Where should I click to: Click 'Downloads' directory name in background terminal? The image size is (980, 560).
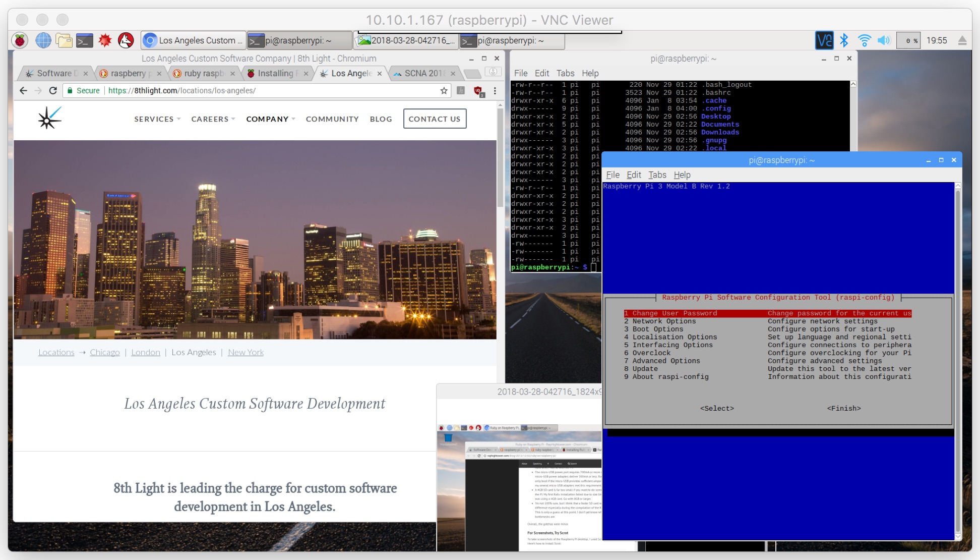[720, 132]
